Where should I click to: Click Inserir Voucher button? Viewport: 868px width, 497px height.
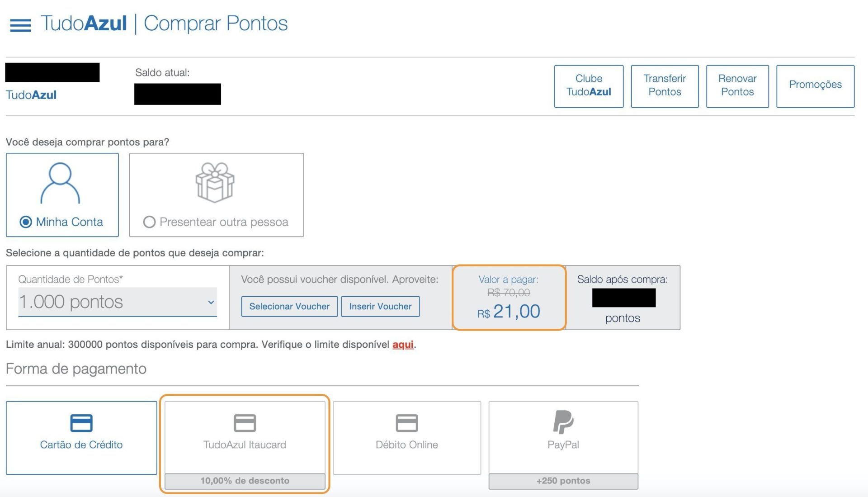(x=380, y=307)
